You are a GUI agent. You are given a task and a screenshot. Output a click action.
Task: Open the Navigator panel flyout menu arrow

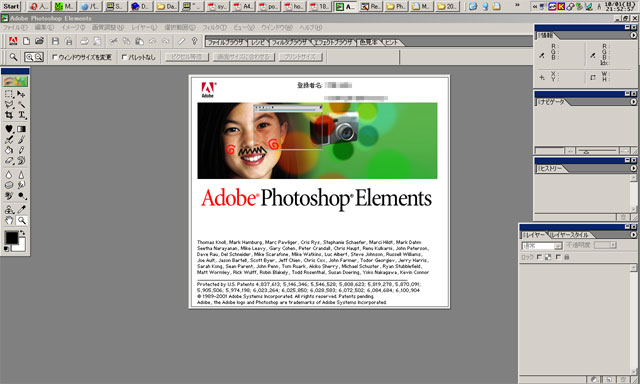coord(633,102)
